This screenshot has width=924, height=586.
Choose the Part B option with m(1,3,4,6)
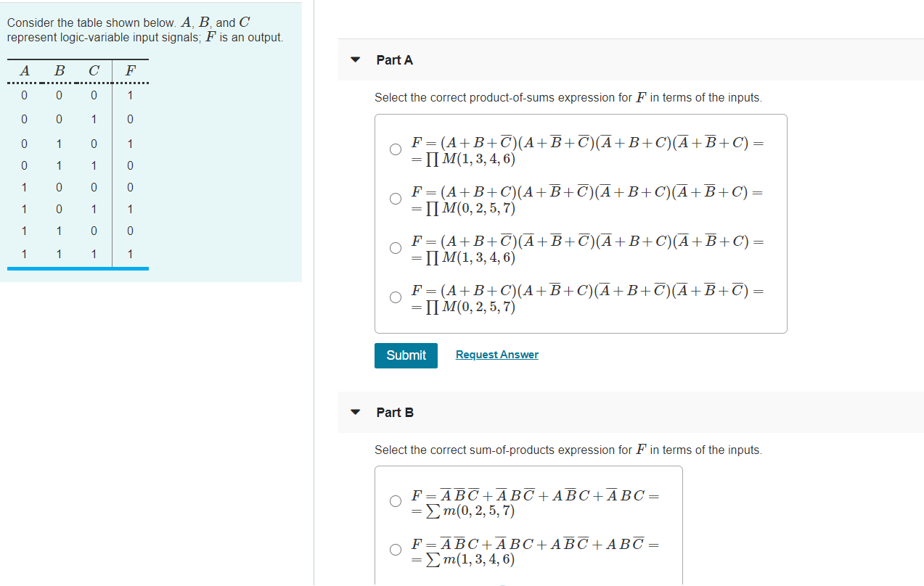click(x=395, y=549)
